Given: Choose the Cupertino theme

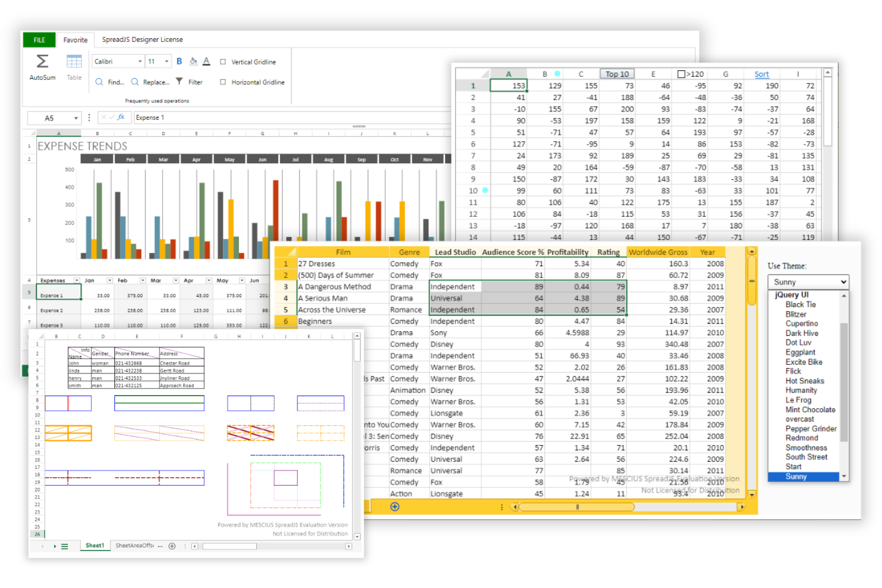Looking at the screenshot, I should click(x=802, y=323).
